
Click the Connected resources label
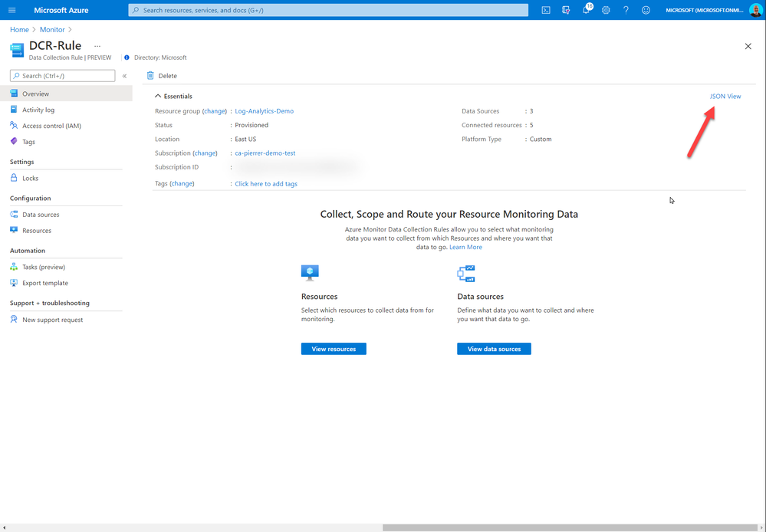[x=492, y=125]
